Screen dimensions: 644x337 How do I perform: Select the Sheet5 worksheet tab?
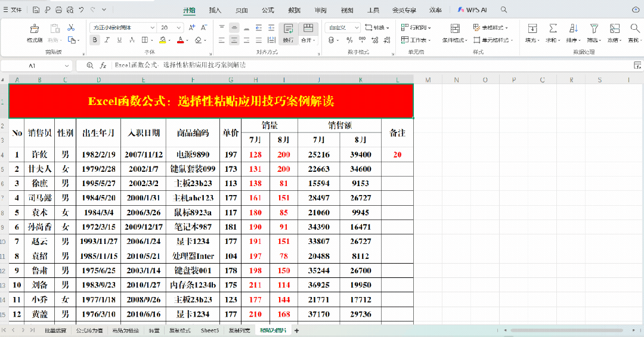click(x=209, y=330)
